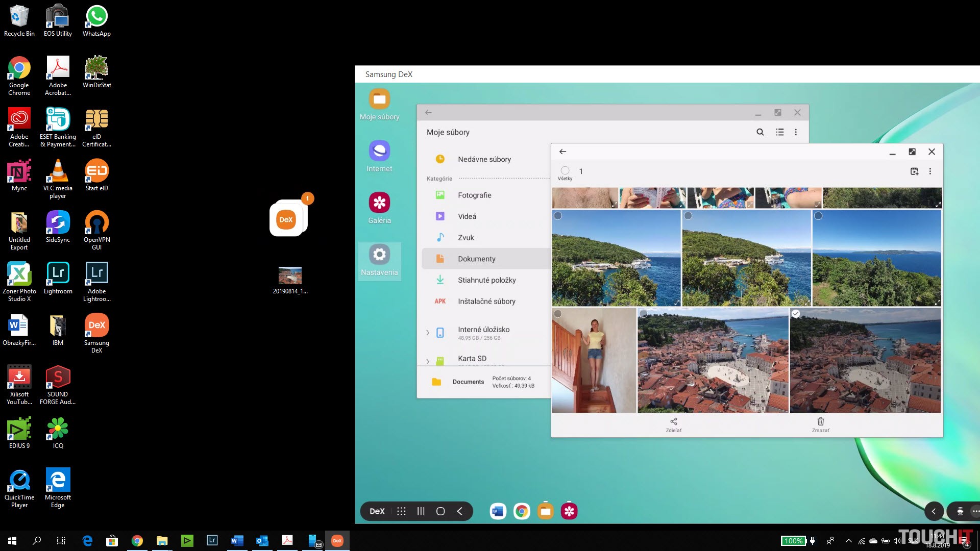Select the woman on stairs photo
Screen dimensions: 980x551
[x=558, y=314]
